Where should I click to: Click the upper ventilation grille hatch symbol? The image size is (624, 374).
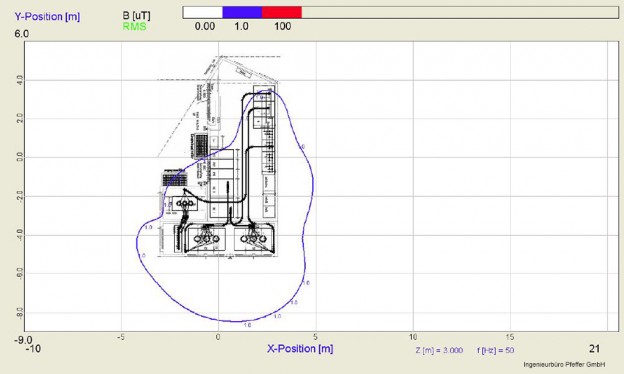pyautogui.click(x=200, y=145)
